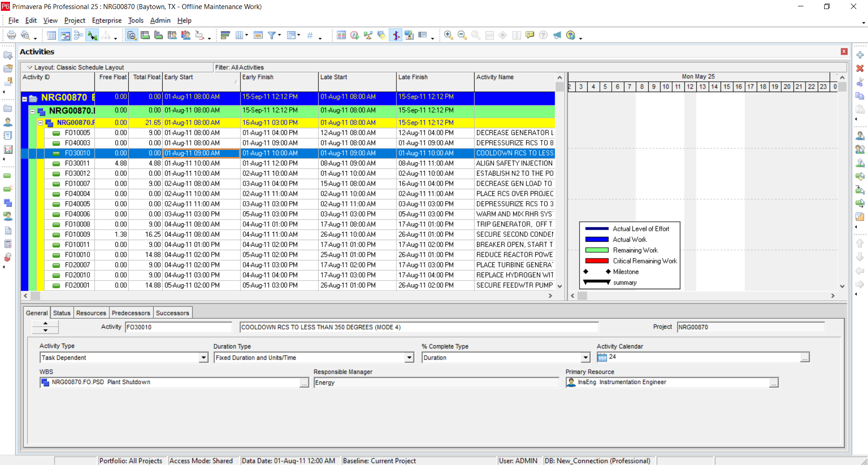Open the Activity Type dropdown
The width and height of the screenshot is (868, 465).
click(x=203, y=357)
